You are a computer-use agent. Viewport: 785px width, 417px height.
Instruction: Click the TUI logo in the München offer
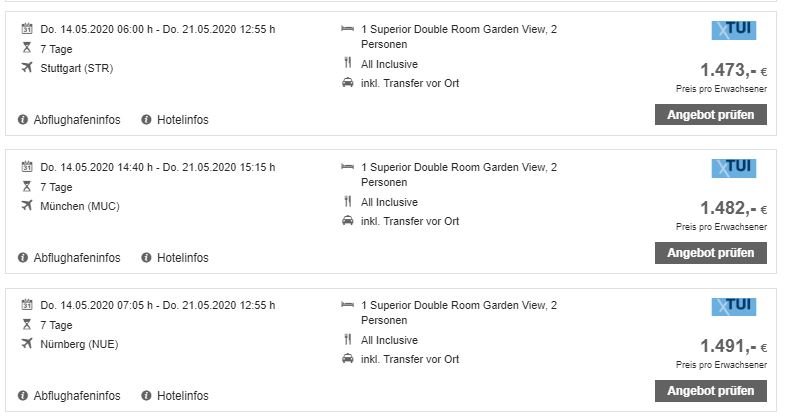tap(733, 169)
